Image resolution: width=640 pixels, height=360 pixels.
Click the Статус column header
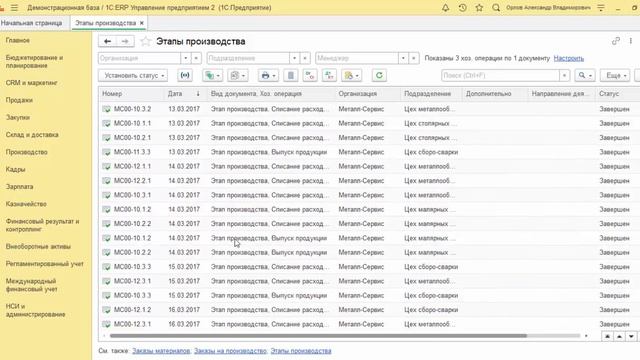[617, 94]
